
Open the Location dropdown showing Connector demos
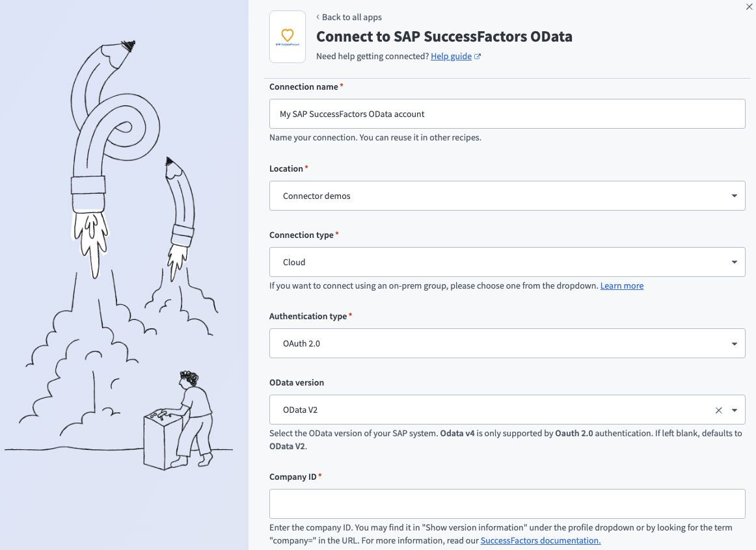tap(507, 195)
